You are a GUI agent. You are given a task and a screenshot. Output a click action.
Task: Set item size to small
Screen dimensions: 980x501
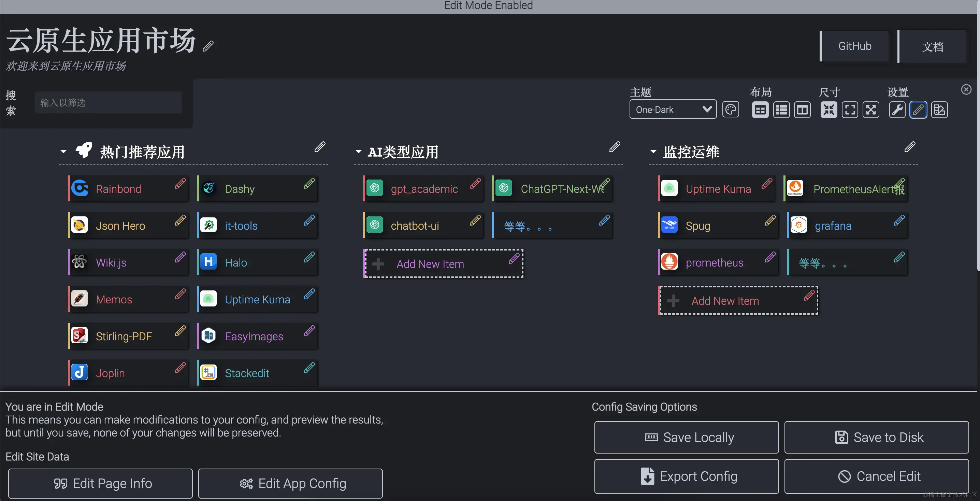(x=829, y=110)
